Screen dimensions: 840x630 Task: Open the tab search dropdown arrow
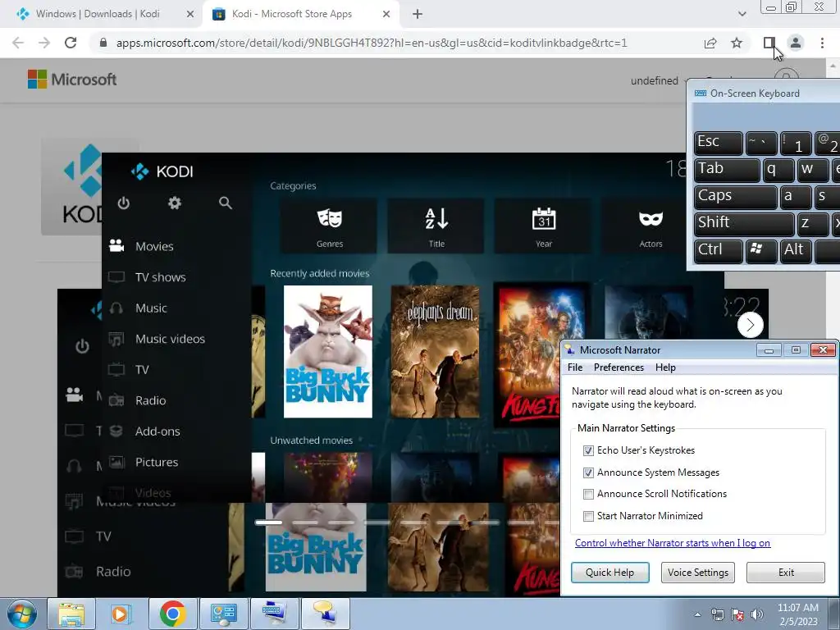coord(742,14)
